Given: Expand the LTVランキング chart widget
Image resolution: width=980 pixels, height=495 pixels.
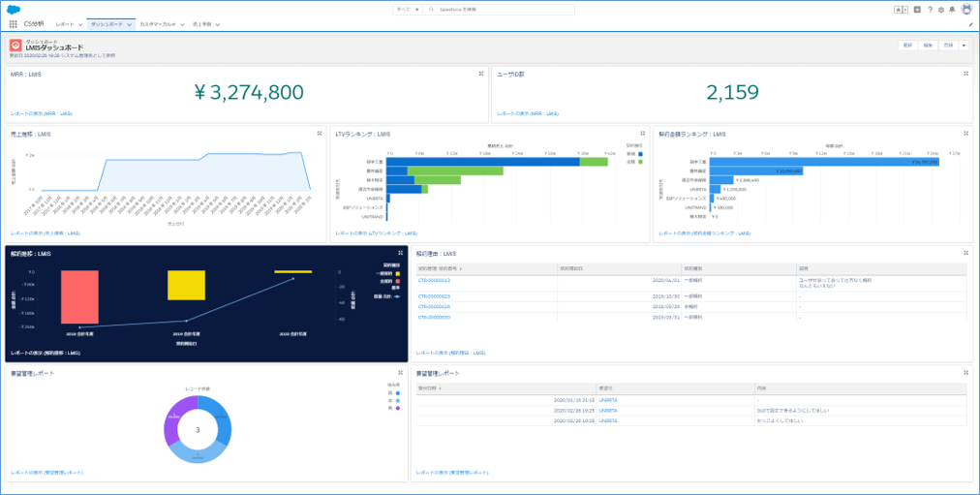Looking at the screenshot, I should point(643,134).
